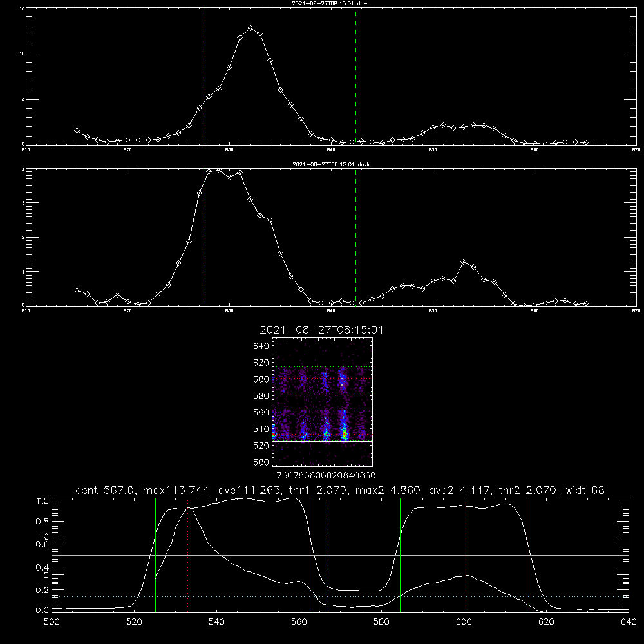The width and height of the screenshot is (644, 644).
Task: Click the red dotted line near 601 in bottom plot
Action: (468, 554)
